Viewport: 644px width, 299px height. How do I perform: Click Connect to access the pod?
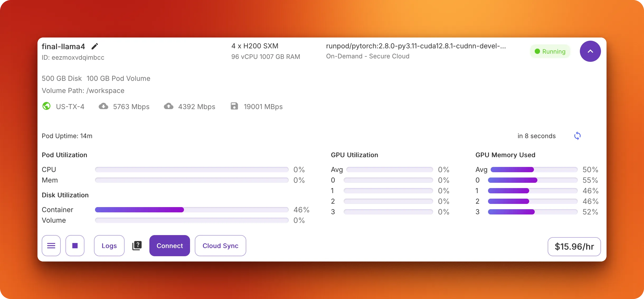pos(169,246)
